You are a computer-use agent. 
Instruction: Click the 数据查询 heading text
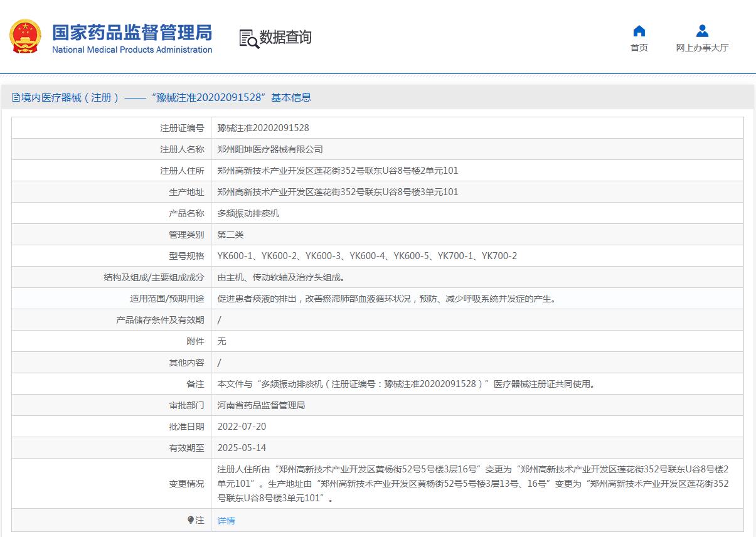click(x=285, y=38)
